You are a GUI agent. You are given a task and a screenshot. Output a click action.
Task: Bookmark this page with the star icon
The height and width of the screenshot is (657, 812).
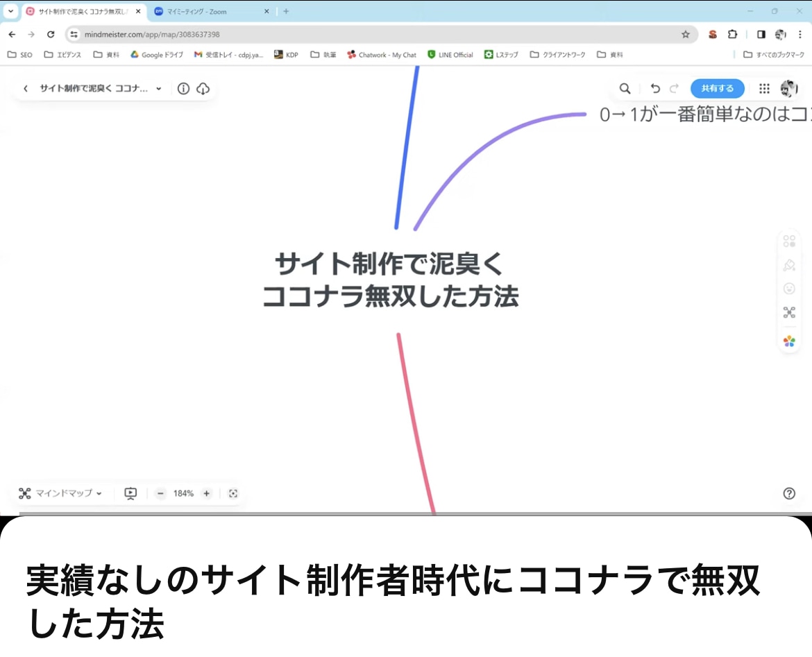click(685, 34)
